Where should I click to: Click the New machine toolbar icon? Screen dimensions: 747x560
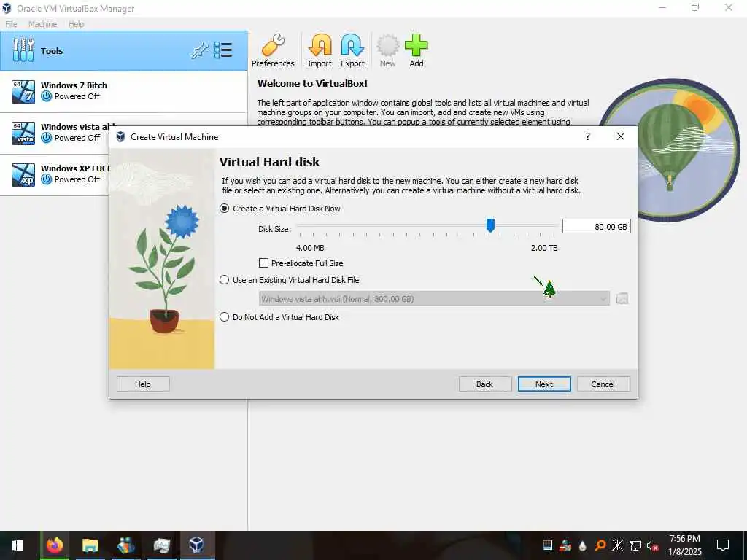click(x=388, y=50)
